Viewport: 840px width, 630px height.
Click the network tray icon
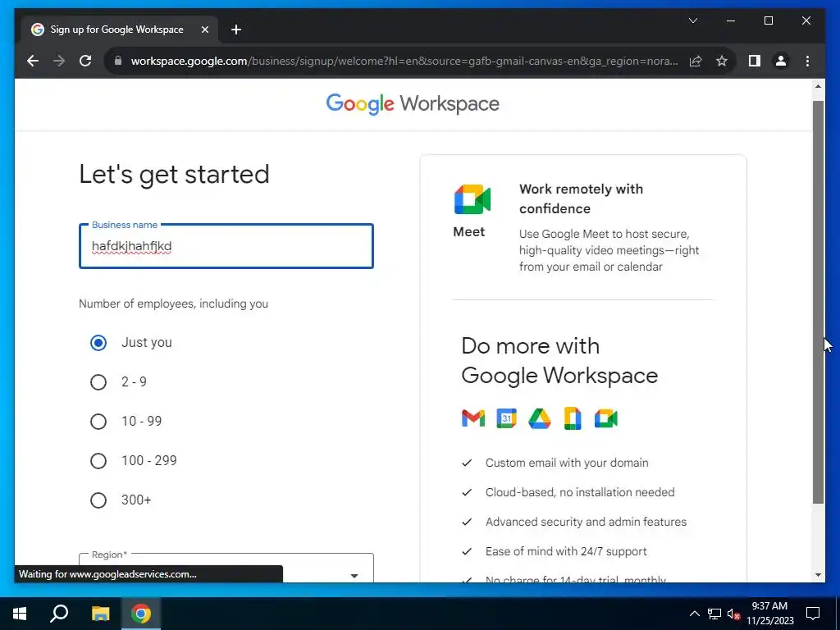[714, 614]
